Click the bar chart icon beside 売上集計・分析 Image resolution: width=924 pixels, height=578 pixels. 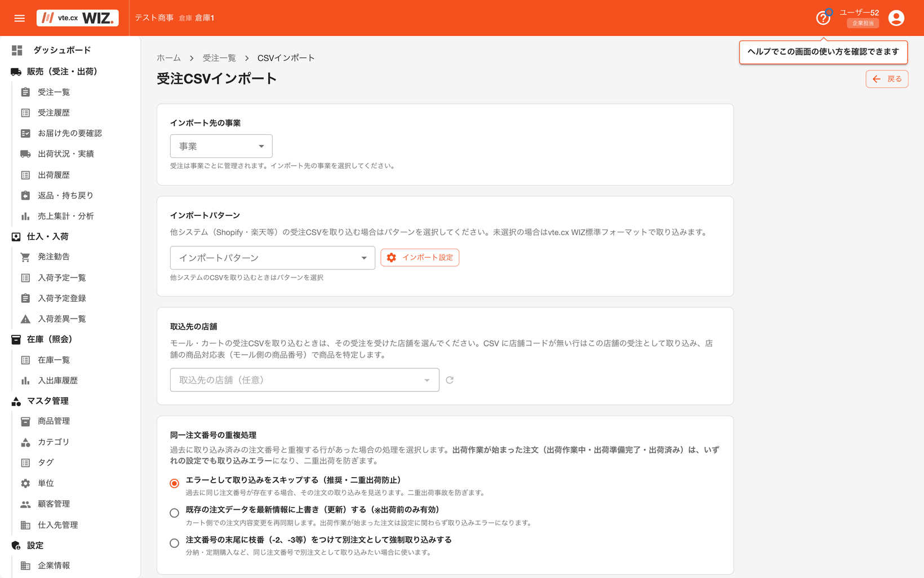tap(25, 216)
